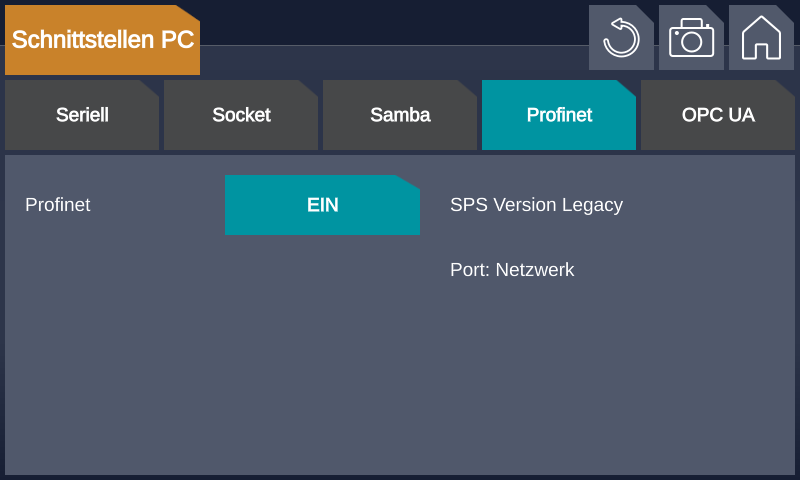The image size is (800, 480).
Task: Select the Port: Netzwerk entry
Action: coord(512,270)
